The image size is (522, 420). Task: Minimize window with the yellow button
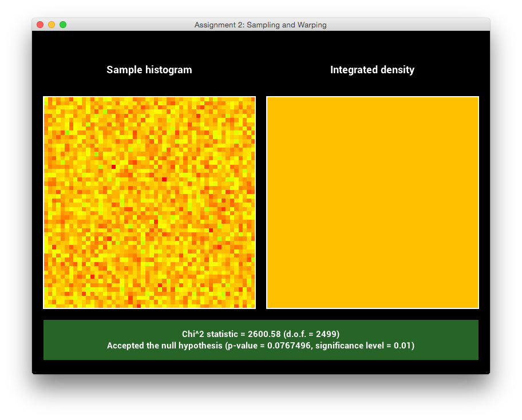(52, 25)
